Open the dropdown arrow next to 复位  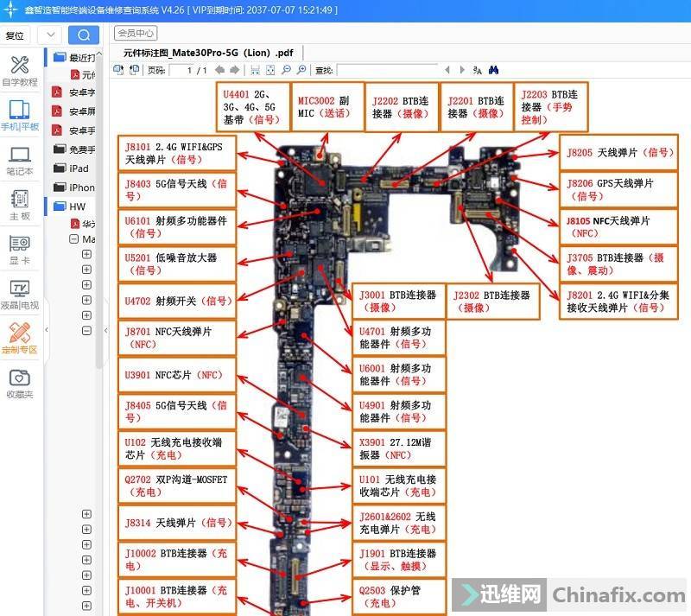pos(49,35)
